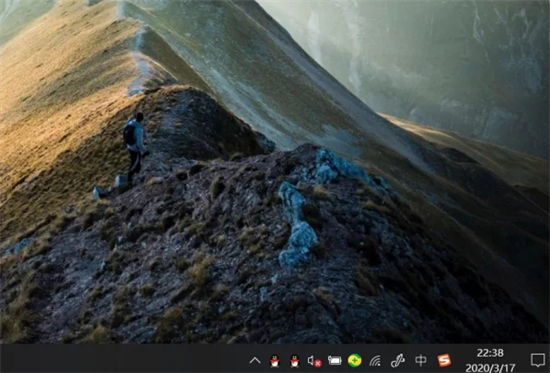Show hidden icons via tray chevron
The image size is (550, 373).
[255, 360]
